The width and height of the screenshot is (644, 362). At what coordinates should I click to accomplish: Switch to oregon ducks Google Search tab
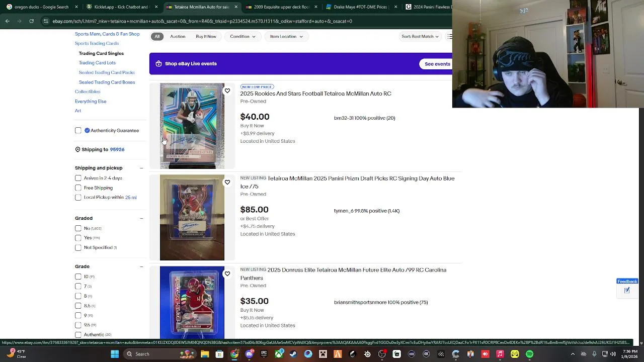tap(41, 7)
